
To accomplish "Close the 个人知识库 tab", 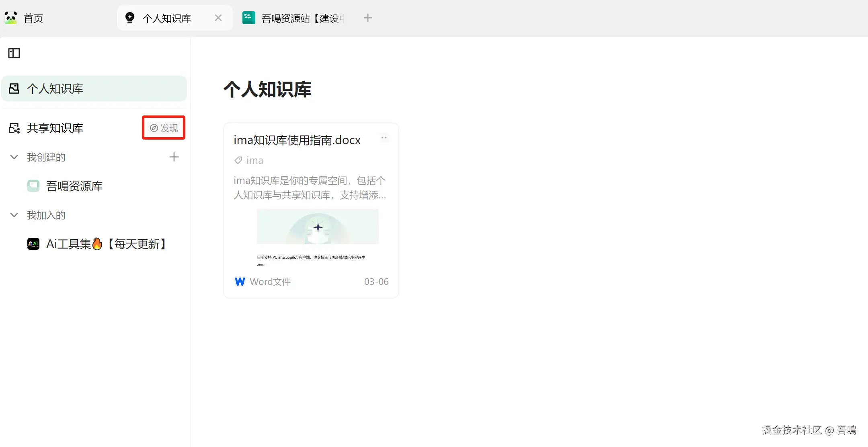I will [218, 18].
